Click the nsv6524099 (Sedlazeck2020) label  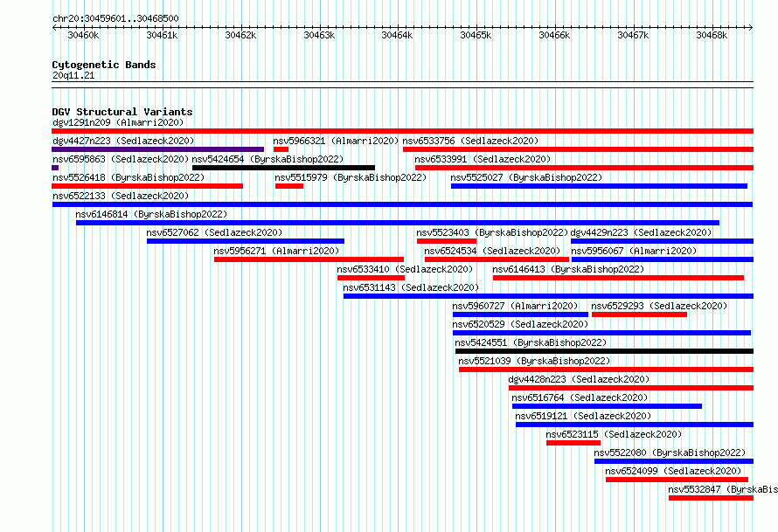click(673, 471)
